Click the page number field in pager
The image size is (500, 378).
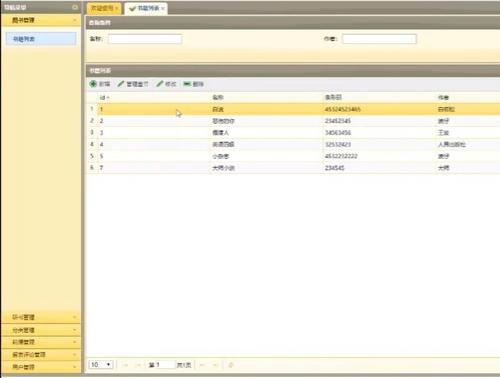pyautogui.click(x=165, y=365)
